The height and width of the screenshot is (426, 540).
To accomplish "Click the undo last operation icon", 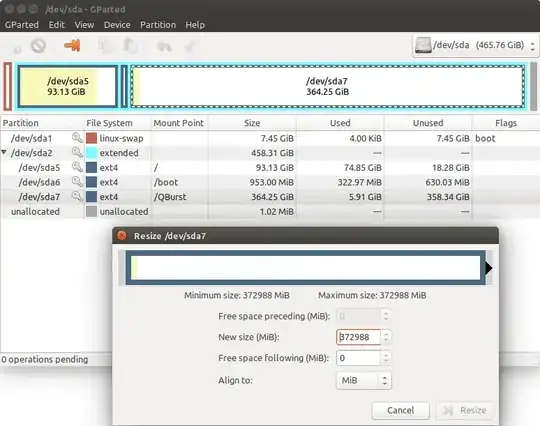I will click(x=164, y=46).
